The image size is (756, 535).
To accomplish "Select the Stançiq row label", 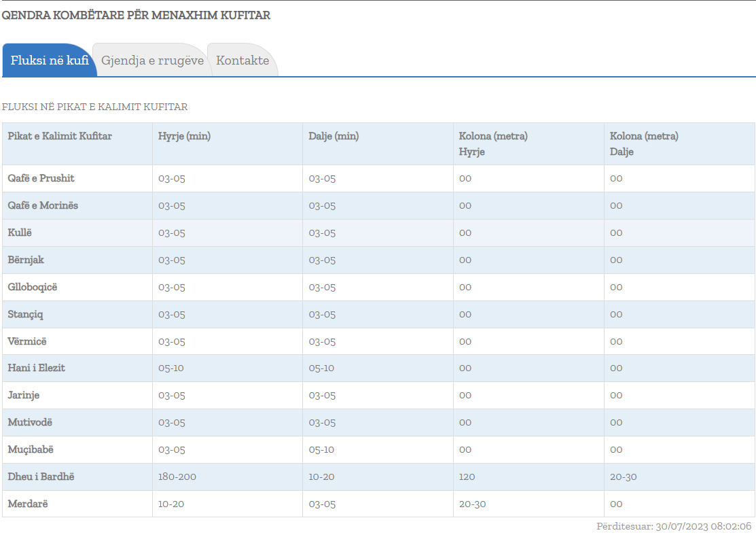I will [x=26, y=314].
